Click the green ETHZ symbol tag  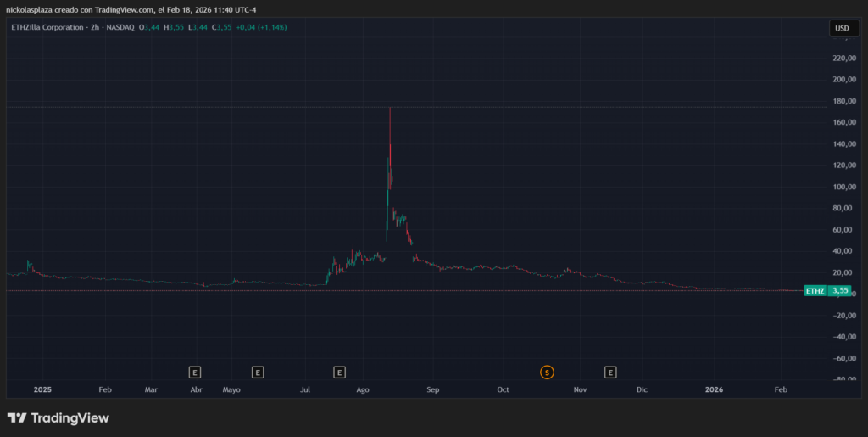click(815, 291)
